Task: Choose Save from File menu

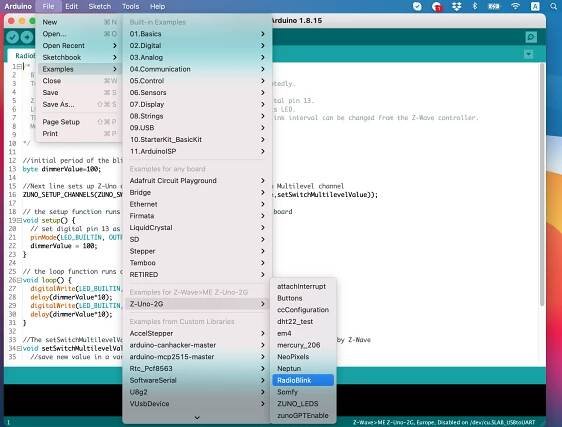Action: pos(80,92)
